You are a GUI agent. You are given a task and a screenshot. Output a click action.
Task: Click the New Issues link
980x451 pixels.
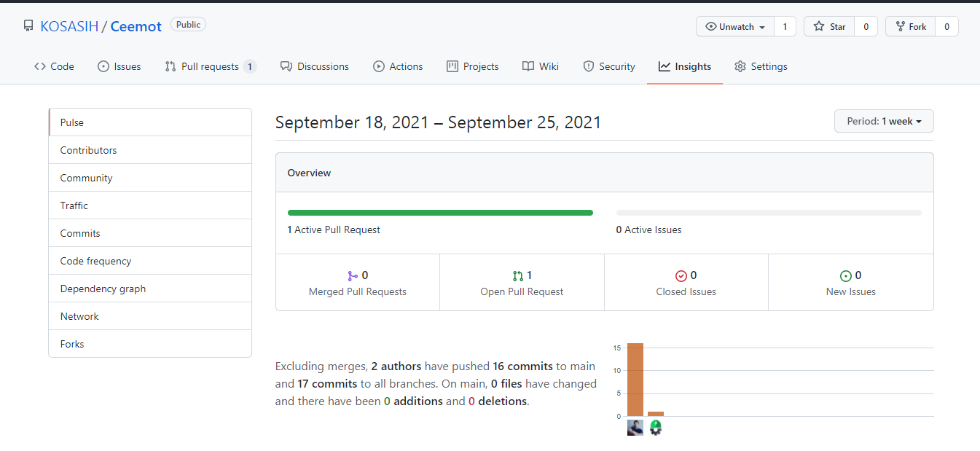click(851, 283)
